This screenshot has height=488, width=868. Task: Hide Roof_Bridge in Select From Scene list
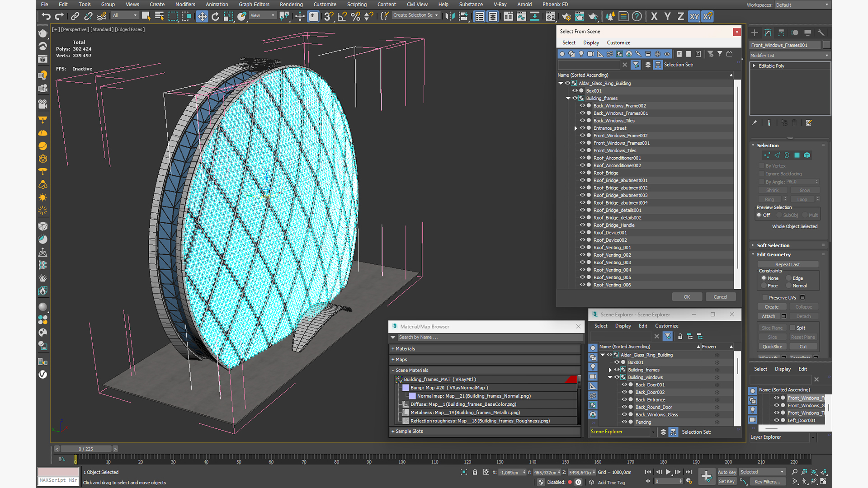[x=582, y=173]
